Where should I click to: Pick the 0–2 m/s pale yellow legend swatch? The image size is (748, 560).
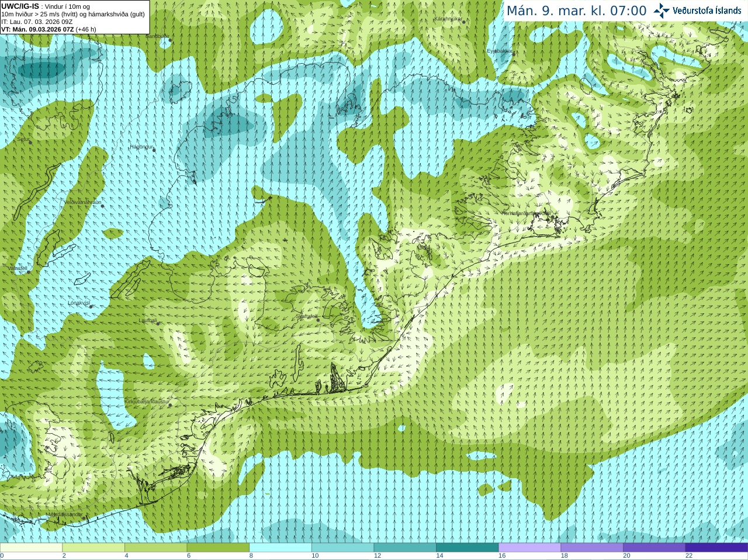click(x=31, y=548)
